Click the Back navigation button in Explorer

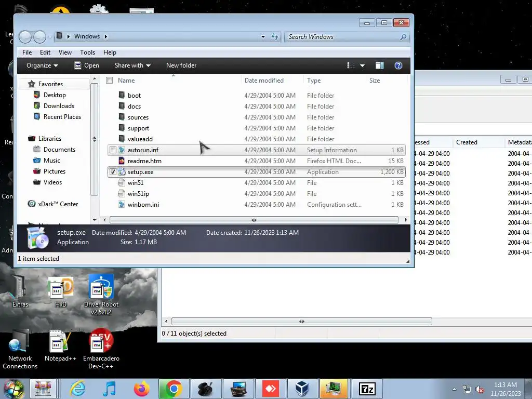click(25, 37)
